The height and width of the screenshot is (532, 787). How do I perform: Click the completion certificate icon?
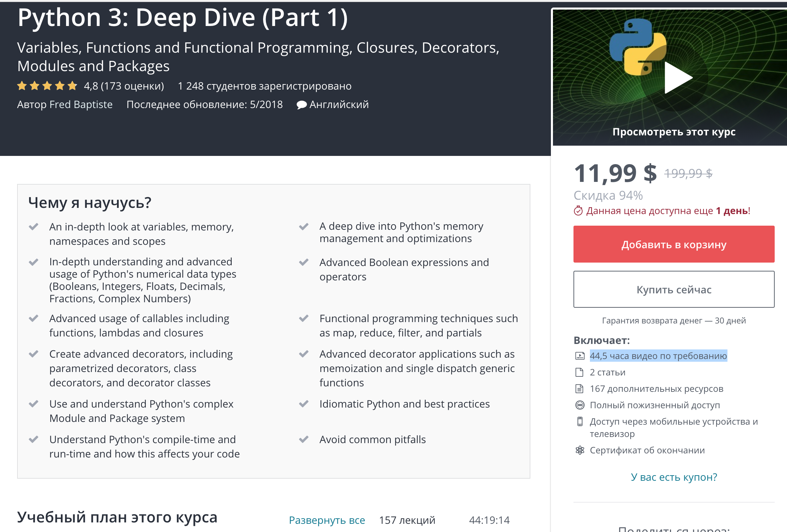(580, 450)
